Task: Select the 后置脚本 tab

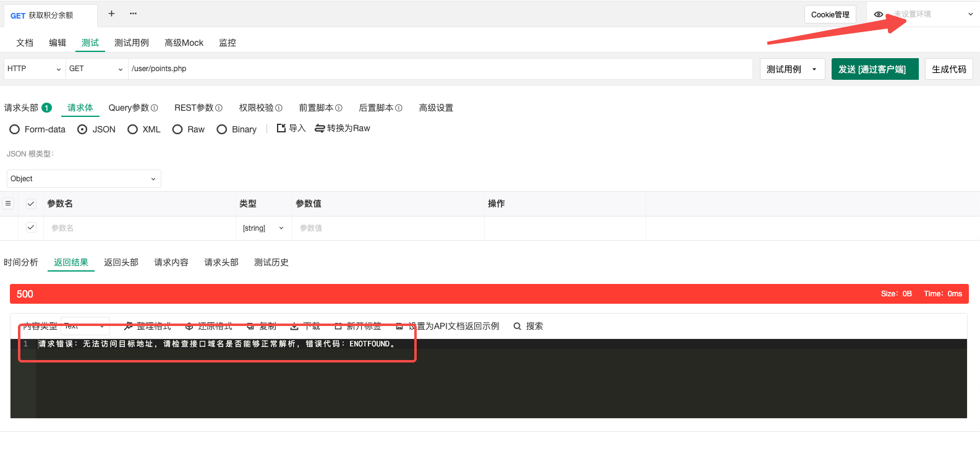Action: [376, 108]
